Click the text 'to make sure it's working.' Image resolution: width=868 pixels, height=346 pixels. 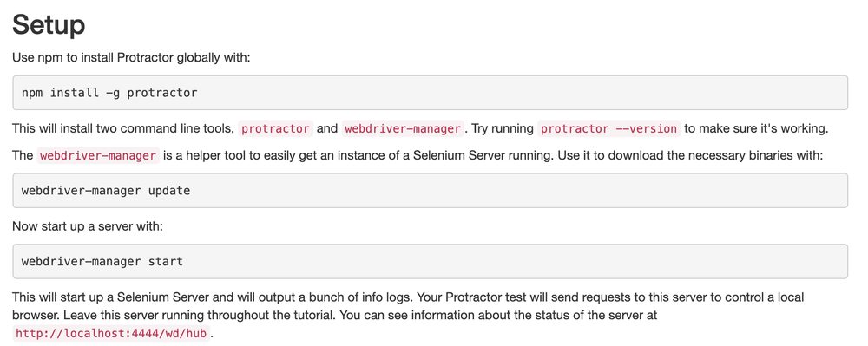[756, 129]
